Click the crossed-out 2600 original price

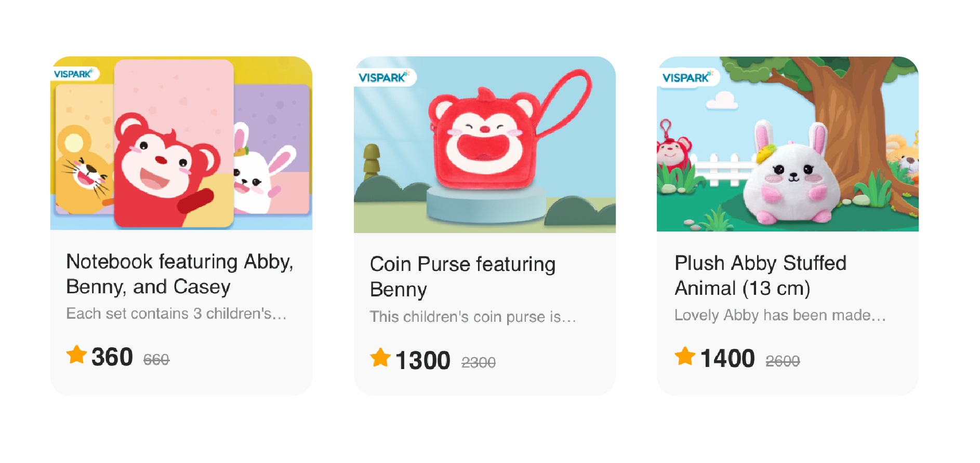click(x=783, y=361)
